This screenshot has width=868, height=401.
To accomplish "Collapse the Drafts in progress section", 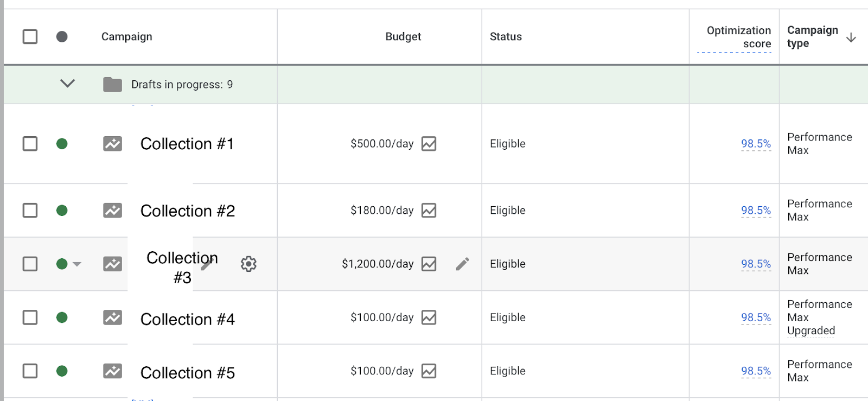I will [67, 84].
